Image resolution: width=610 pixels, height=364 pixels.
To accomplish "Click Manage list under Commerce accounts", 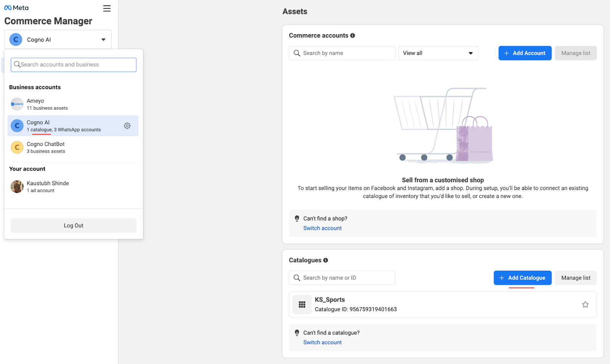I will tap(576, 53).
